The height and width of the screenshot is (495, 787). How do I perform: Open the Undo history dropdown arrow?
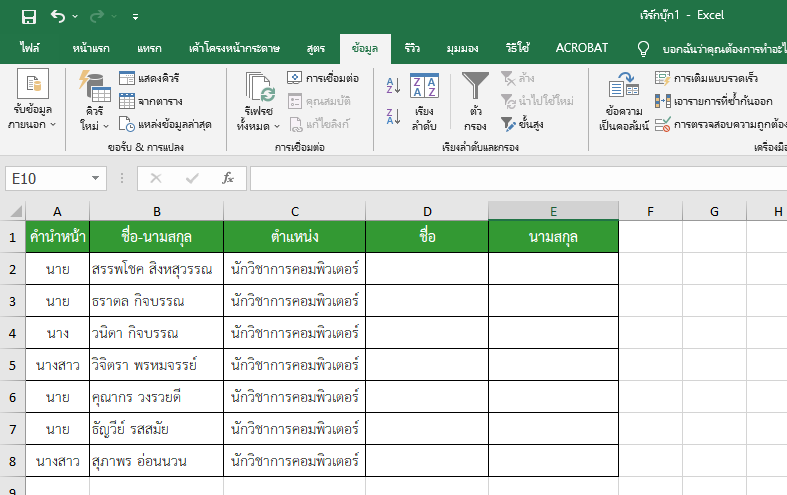pos(75,17)
